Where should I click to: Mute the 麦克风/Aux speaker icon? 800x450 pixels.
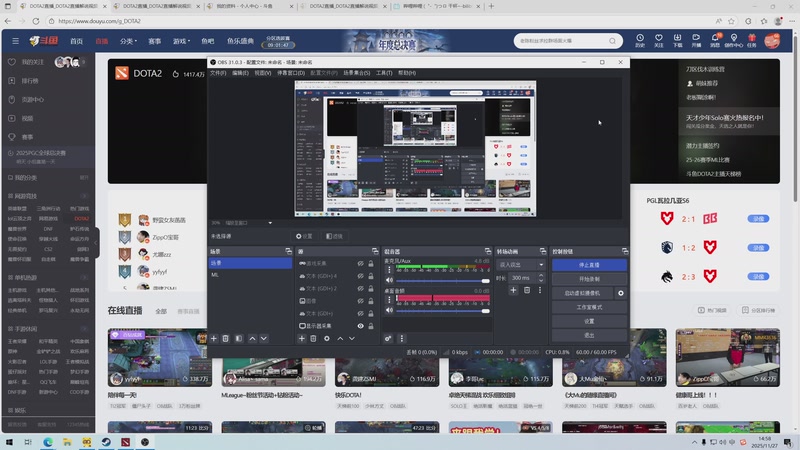(389, 280)
